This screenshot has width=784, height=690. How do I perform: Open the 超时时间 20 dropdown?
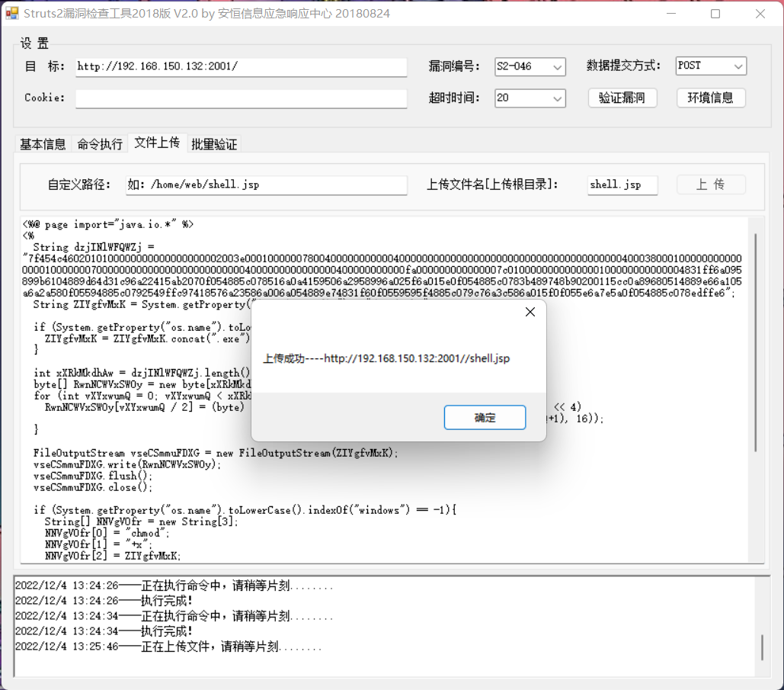(x=530, y=98)
